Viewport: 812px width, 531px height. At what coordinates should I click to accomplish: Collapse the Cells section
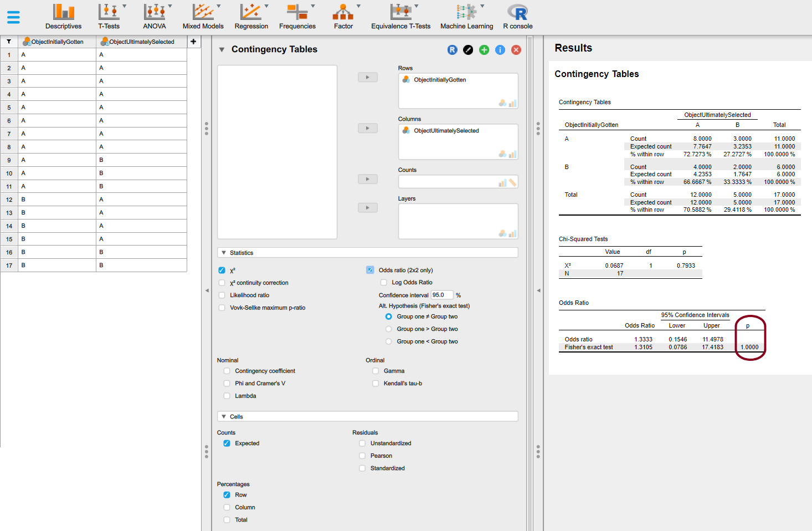coord(224,417)
